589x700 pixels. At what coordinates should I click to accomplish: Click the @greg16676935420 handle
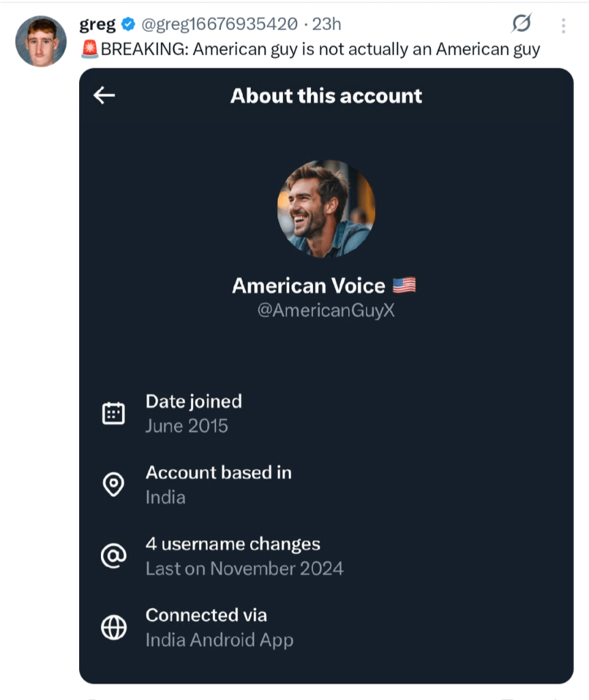coord(219,25)
